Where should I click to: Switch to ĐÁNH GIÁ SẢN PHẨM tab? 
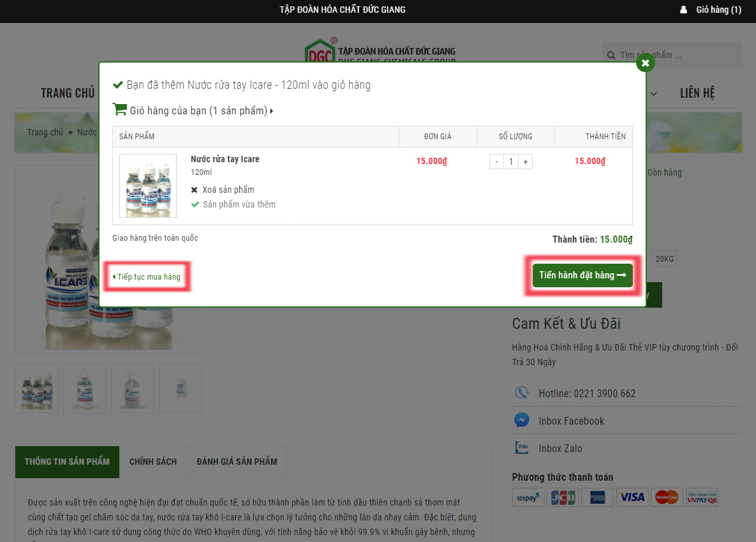pos(237,462)
